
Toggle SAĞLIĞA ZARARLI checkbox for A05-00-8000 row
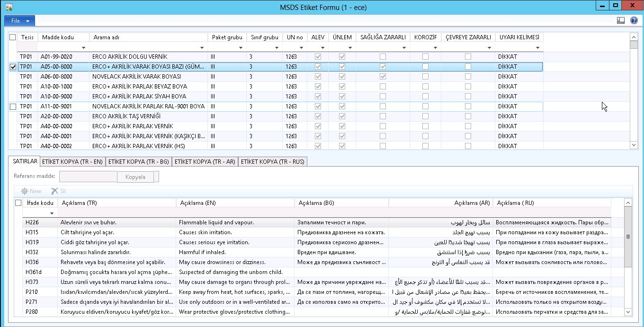(383, 67)
